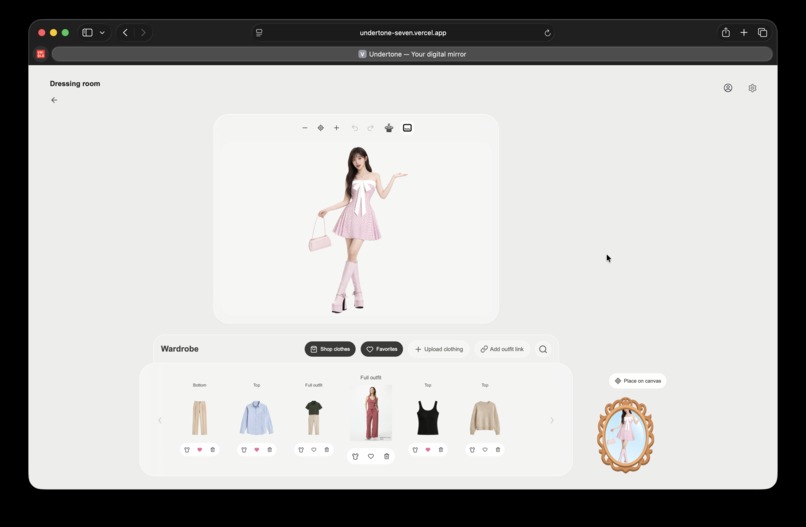The width and height of the screenshot is (806, 527).
Task: Open page settings icon in address bar
Action: coord(259,33)
